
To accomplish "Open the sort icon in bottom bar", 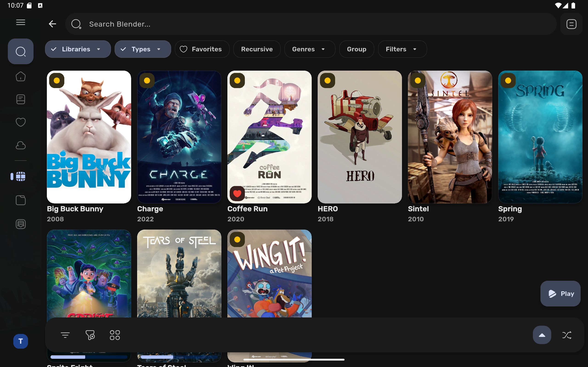I will click(x=65, y=335).
